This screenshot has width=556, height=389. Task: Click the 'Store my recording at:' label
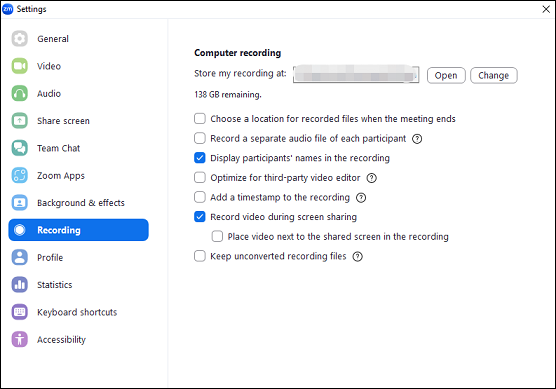[240, 73]
